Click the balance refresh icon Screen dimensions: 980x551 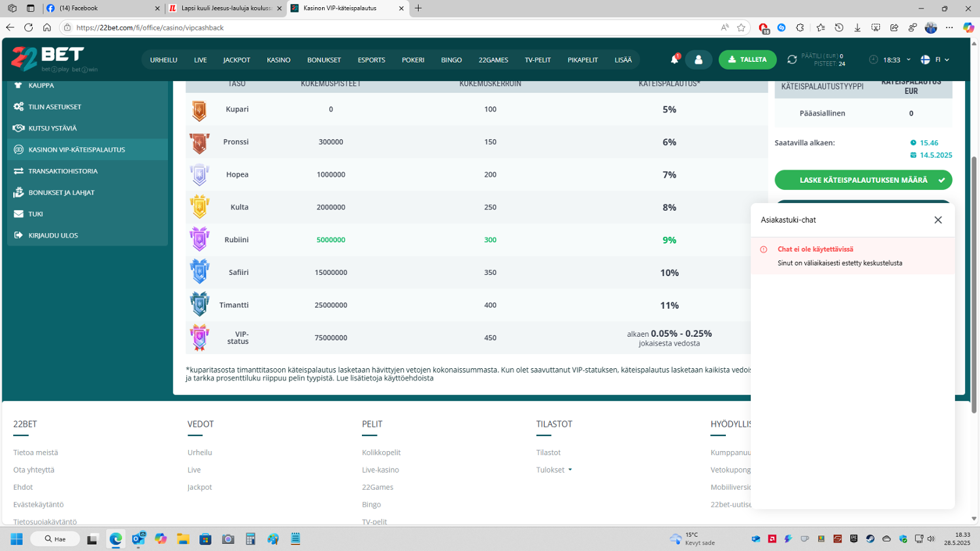[x=792, y=59]
